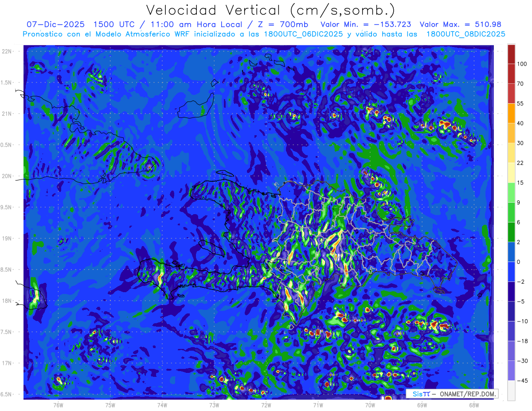
Task: Click the lavender swatch between -30 and -45
Action: click(x=511, y=371)
